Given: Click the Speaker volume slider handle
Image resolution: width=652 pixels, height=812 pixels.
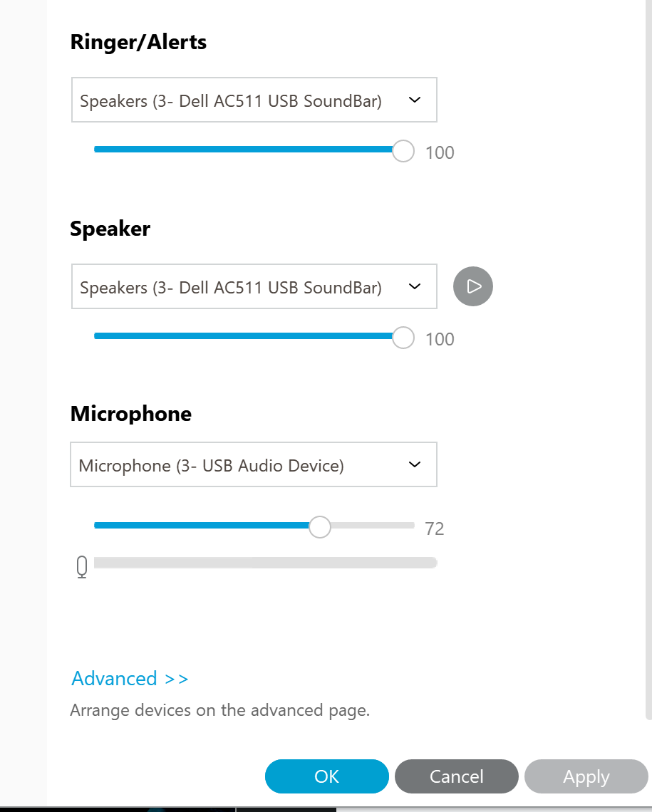Looking at the screenshot, I should point(403,338).
